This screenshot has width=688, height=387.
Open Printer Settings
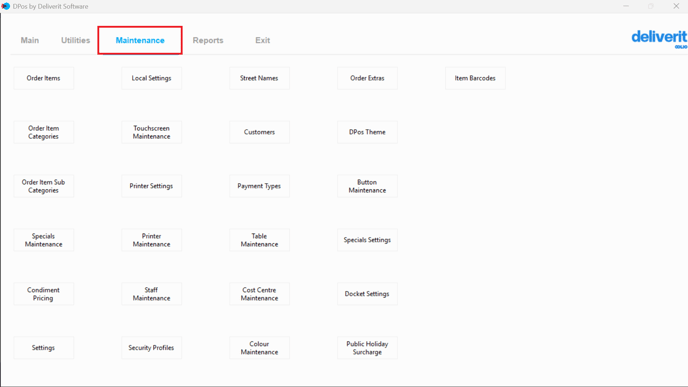pos(151,186)
